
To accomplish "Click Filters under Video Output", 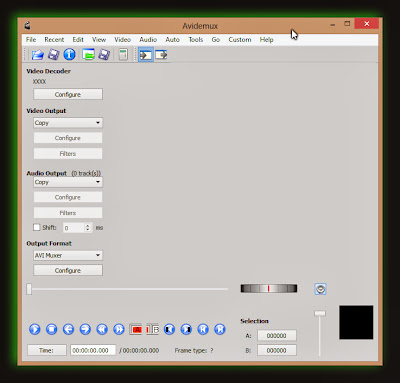I will [68, 154].
